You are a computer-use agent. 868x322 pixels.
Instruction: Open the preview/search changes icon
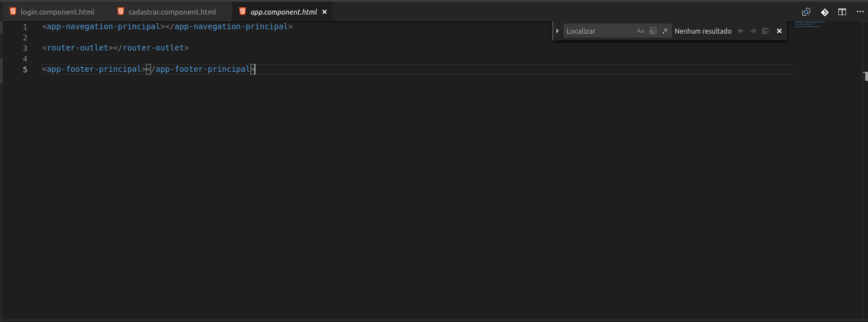point(806,12)
